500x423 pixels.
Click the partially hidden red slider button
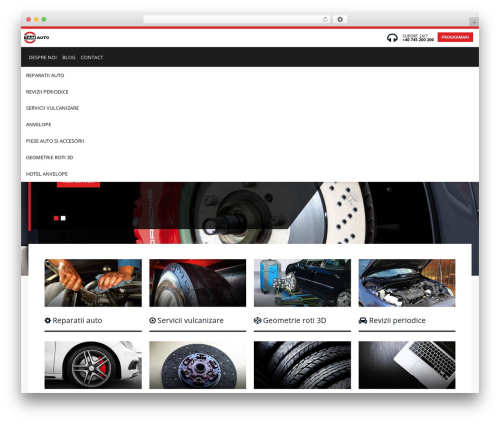pos(78,184)
